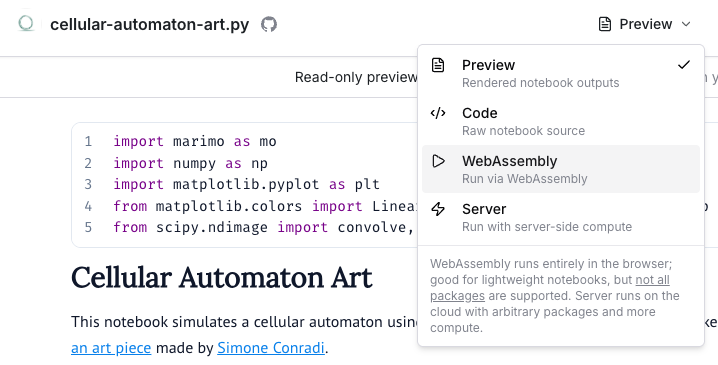
Task: Click the WebAssembly play icon
Action: coord(438,161)
